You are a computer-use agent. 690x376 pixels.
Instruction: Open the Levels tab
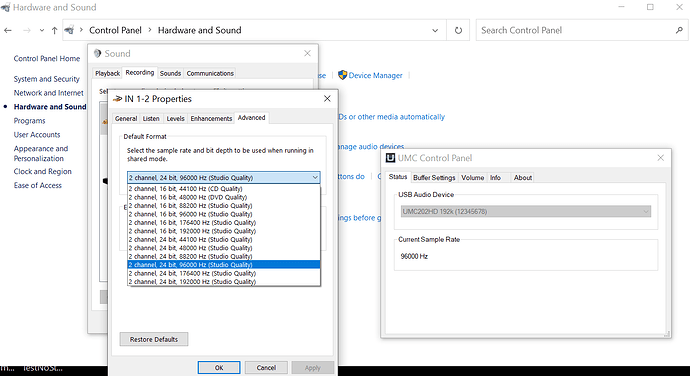(175, 118)
